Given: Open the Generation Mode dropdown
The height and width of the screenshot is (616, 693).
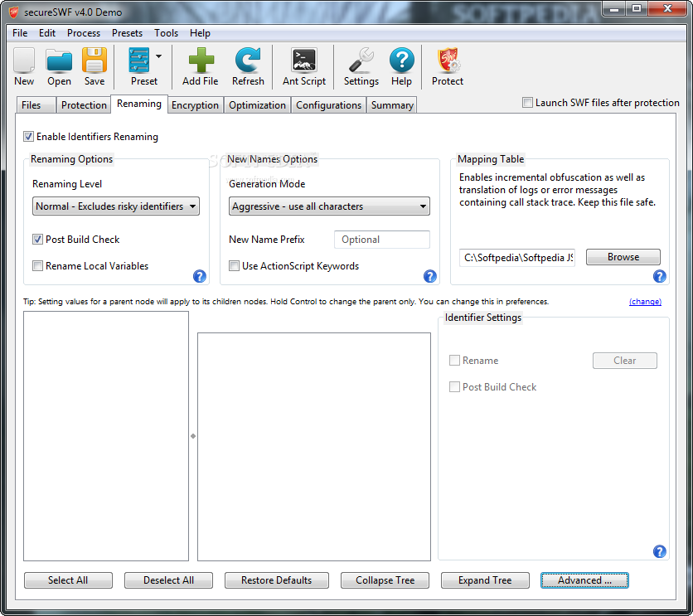Looking at the screenshot, I should 329,206.
